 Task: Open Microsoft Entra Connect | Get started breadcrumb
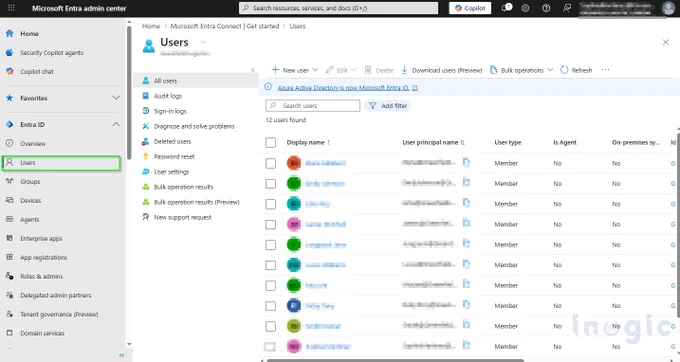click(x=225, y=26)
